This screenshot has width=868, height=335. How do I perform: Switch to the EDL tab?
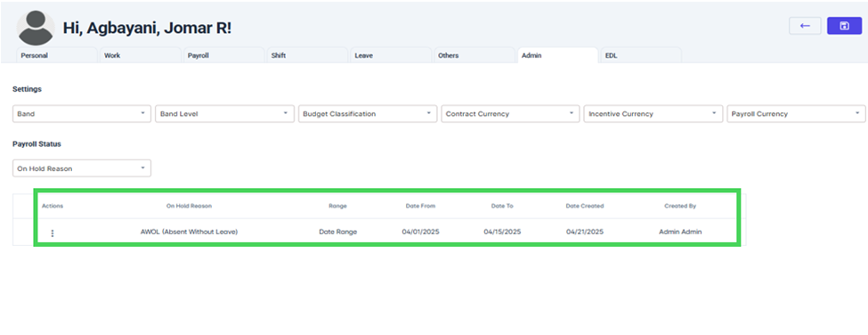click(x=641, y=55)
